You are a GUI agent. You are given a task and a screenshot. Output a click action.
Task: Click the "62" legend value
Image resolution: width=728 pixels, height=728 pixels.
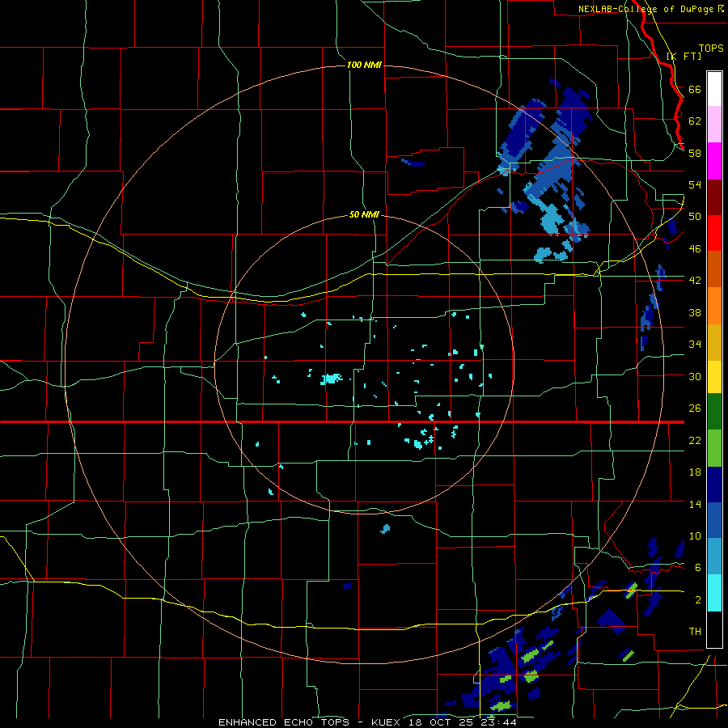click(x=695, y=121)
